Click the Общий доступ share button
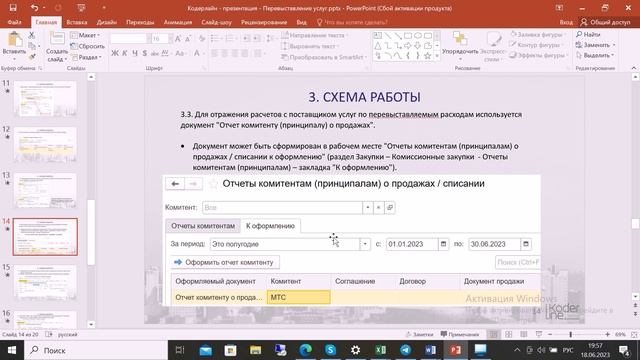This screenshot has width=640, height=360. pos(606,22)
